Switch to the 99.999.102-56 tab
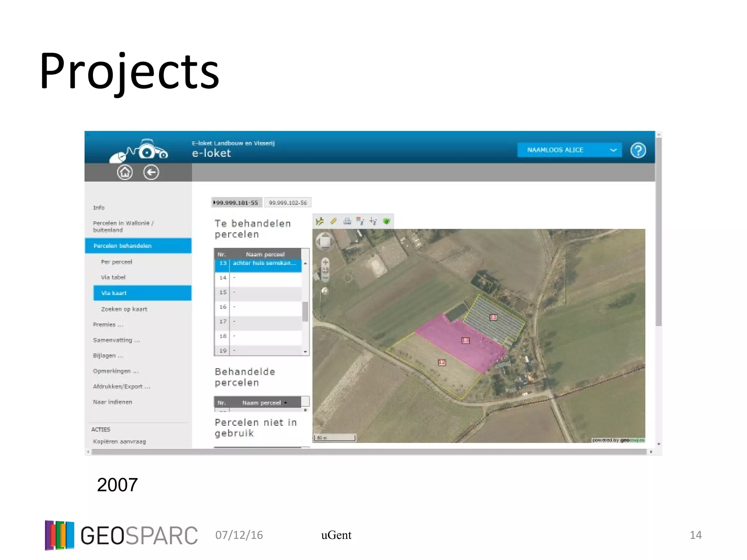747x560 pixels. point(288,203)
